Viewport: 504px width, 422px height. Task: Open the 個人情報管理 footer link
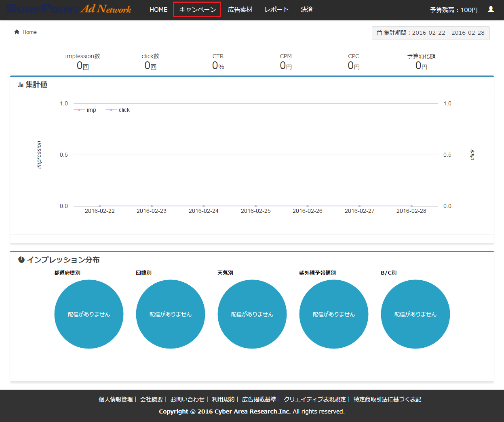(116, 399)
